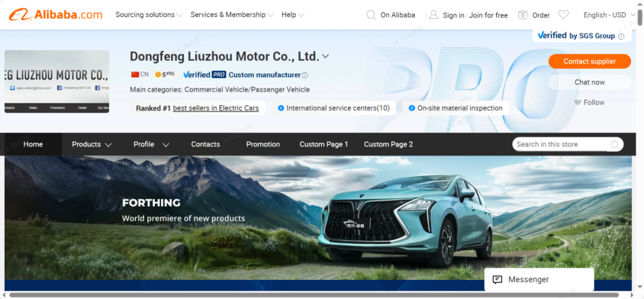Image resolution: width=644 pixels, height=299 pixels.
Task: Open the Promotion tab
Action: 263,144
